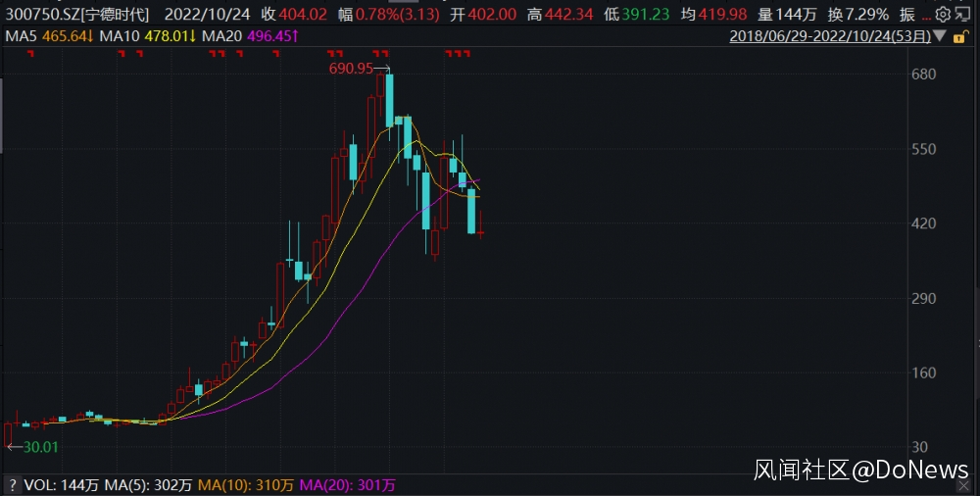The image size is (980, 496).
Task: Click high price 高 442.34
Action: click(x=560, y=15)
